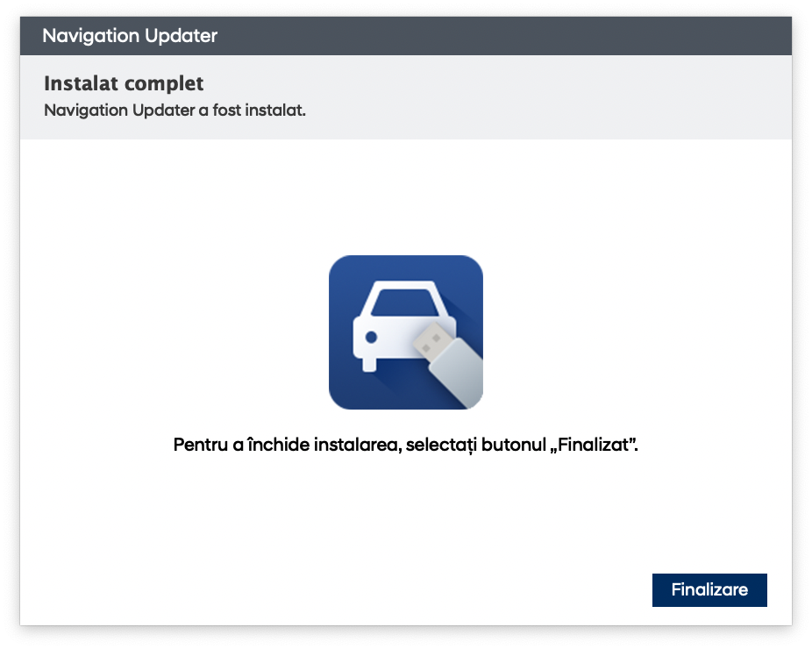Image resolution: width=812 pixels, height=649 pixels.
Task: Click the "Navigation Updater a fost instalat." message
Action: (x=175, y=111)
